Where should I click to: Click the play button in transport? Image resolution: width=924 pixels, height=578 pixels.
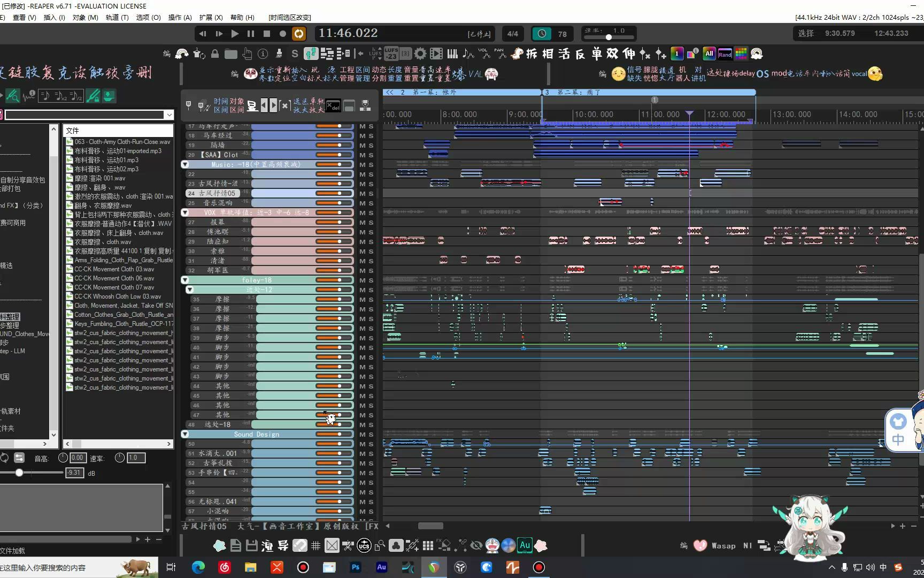(235, 34)
